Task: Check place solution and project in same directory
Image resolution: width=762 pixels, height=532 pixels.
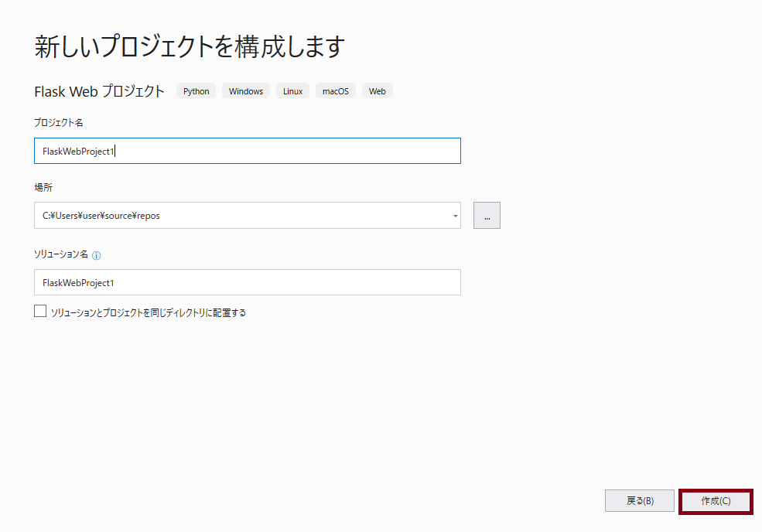Action: [40, 311]
